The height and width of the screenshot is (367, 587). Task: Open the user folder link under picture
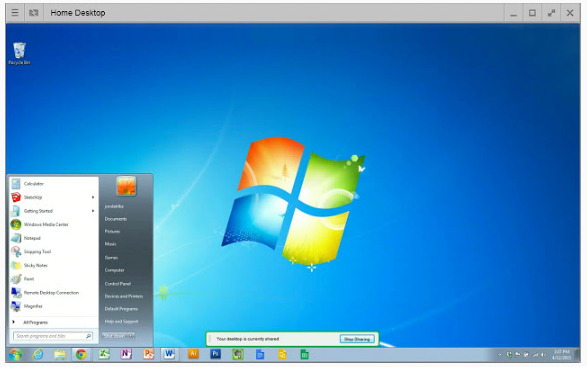point(114,206)
